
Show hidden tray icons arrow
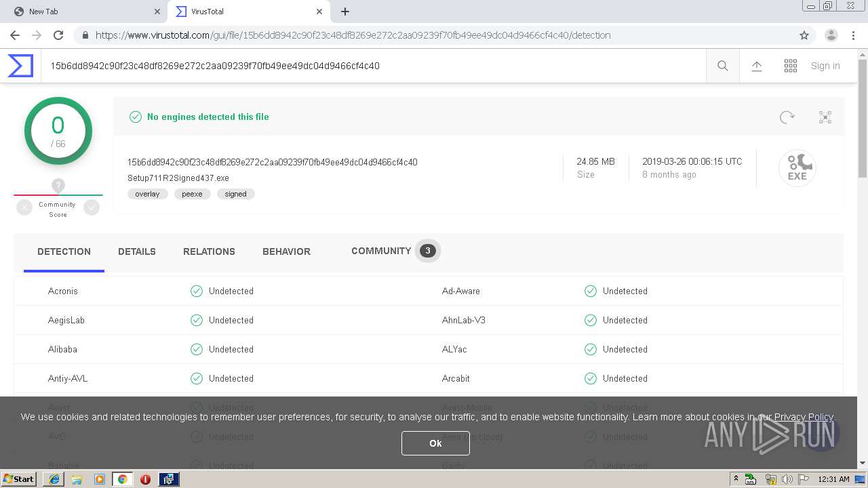point(736,479)
